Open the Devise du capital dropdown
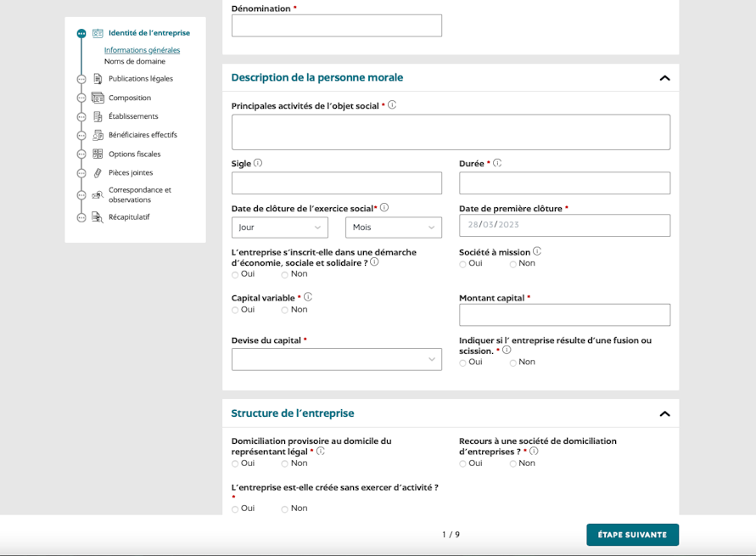The height and width of the screenshot is (556, 756). click(x=337, y=359)
